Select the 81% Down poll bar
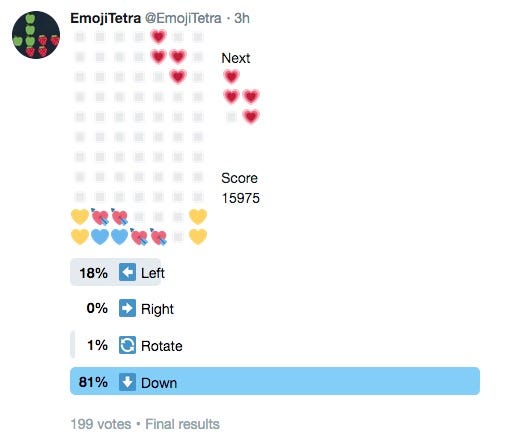Screen dimensions: 515x443 [275, 381]
